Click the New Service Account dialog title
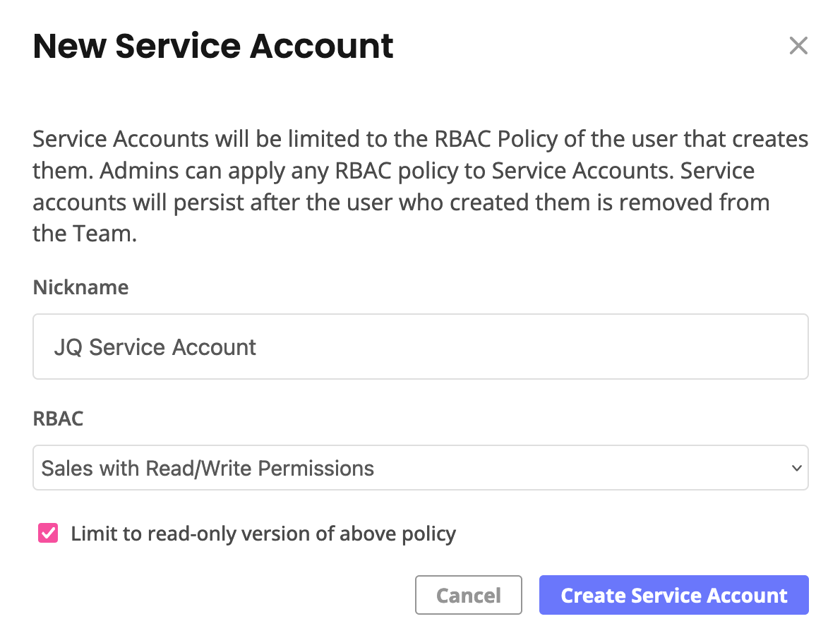Image resolution: width=840 pixels, height=638 pixels. [212, 45]
